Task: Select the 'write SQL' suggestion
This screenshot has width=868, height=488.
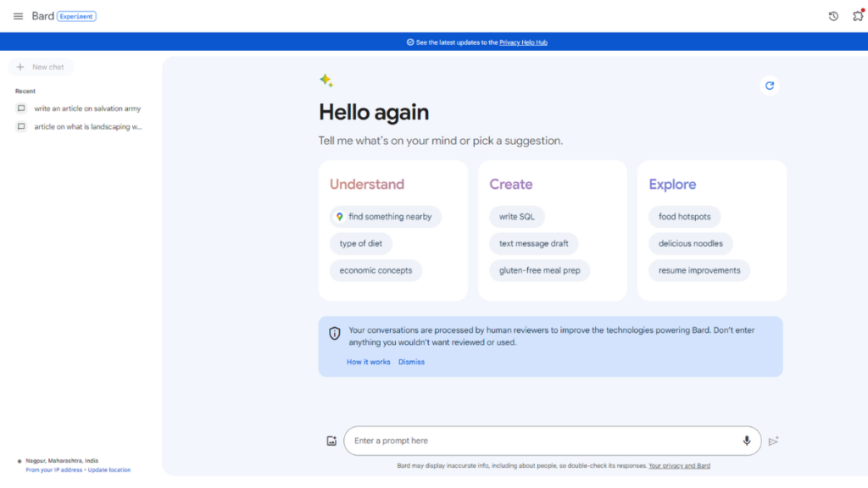Action: click(517, 217)
